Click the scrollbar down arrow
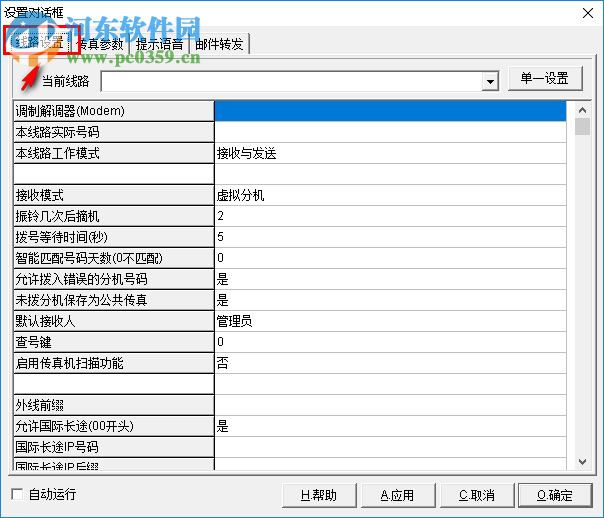 [x=582, y=461]
